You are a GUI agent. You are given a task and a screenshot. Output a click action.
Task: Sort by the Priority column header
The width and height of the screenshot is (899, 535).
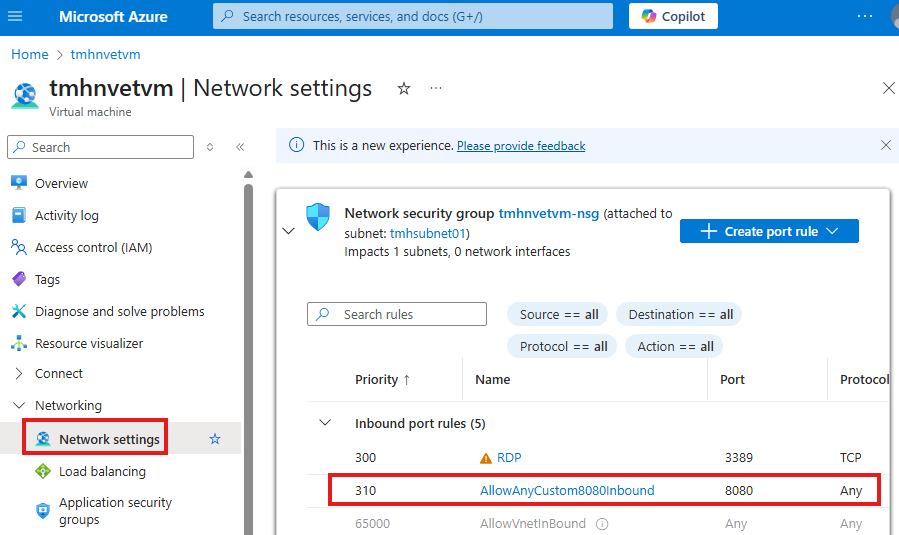[382, 380]
